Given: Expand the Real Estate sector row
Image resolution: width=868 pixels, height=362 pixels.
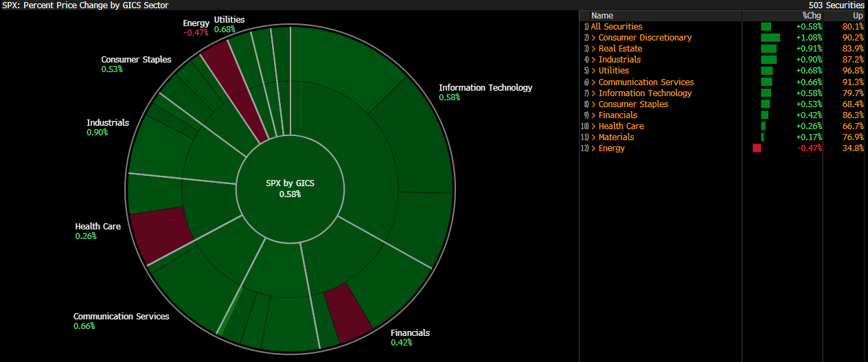Looking at the screenshot, I should click(x=595, y=49).
